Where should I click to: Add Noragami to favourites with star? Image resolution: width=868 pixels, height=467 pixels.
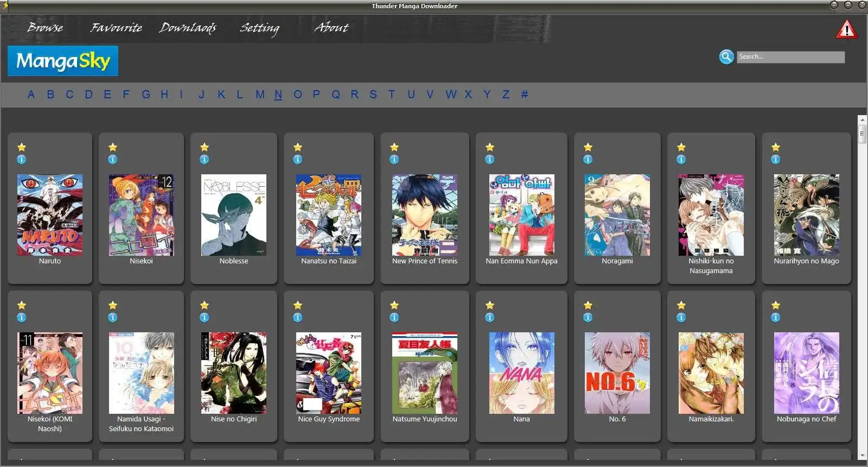(588, 147)
